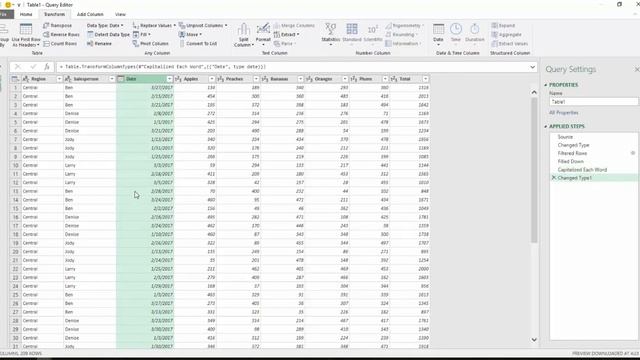Click the table corner menu icon
640x360 pixels.
(x=15, y=79)
